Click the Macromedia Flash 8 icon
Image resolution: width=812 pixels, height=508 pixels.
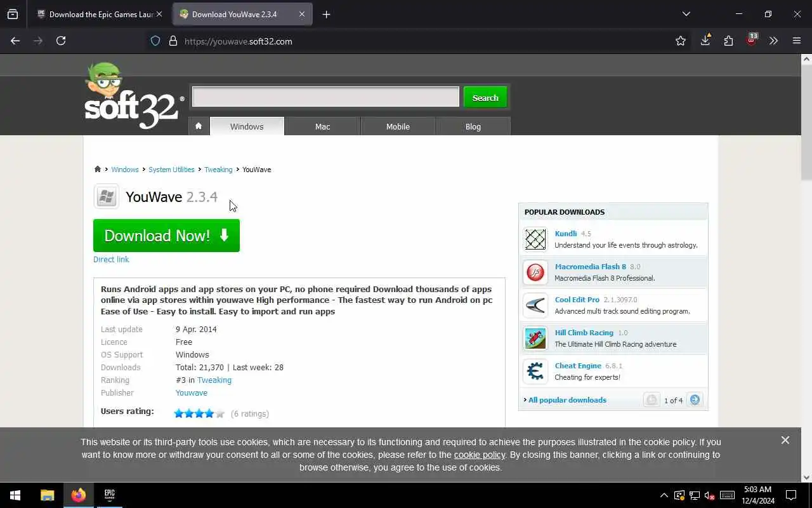[535, 272]
